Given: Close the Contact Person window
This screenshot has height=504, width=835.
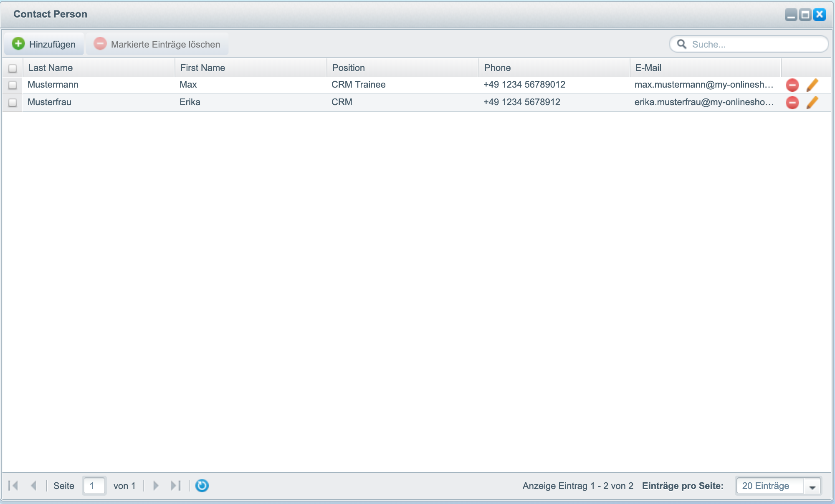Looking at the screenshot, I should [x=820, y=15].
